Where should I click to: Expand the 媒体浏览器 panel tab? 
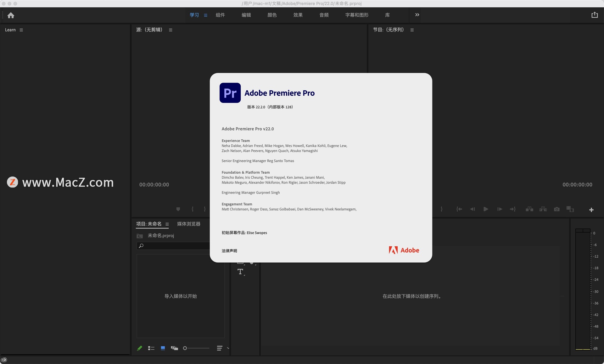click(188, 223)
